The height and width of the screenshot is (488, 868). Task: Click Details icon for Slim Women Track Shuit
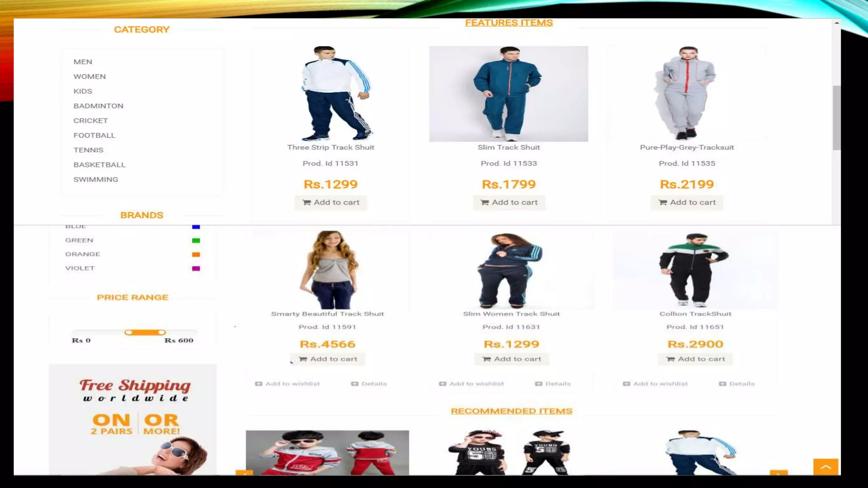coord(539,384)
